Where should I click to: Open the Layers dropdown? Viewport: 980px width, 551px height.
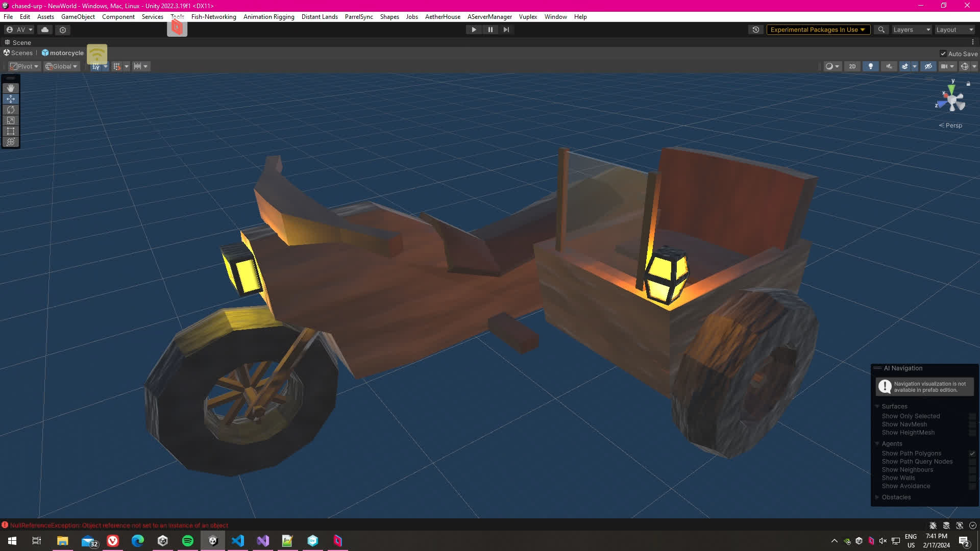(912, 30)
